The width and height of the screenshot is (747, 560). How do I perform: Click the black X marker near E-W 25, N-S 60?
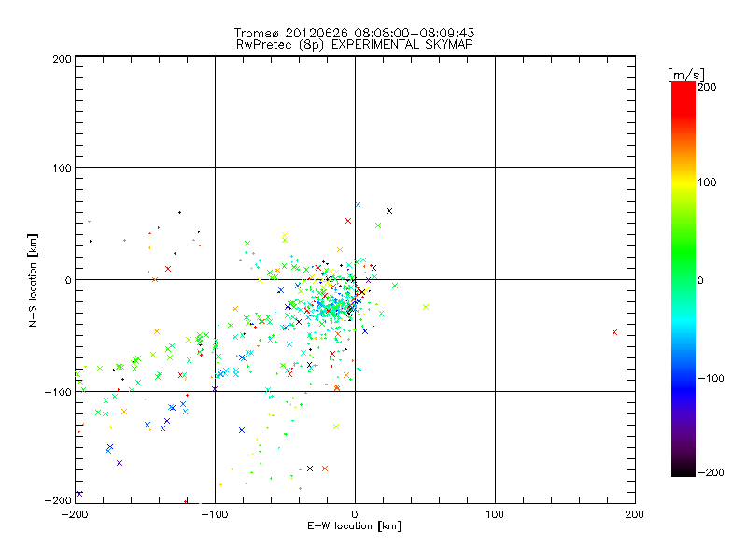pyautogui.click(x=389, y=211)
